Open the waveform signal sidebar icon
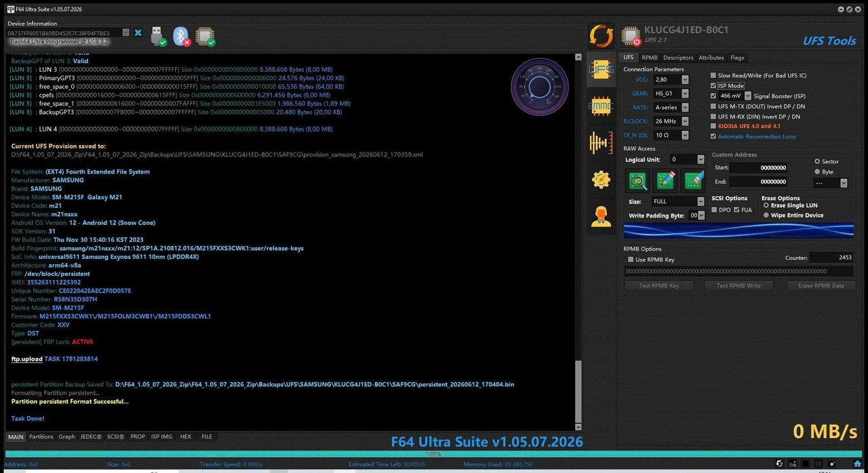The height and width of the screenshot is (473, 868). click(601, 142)
